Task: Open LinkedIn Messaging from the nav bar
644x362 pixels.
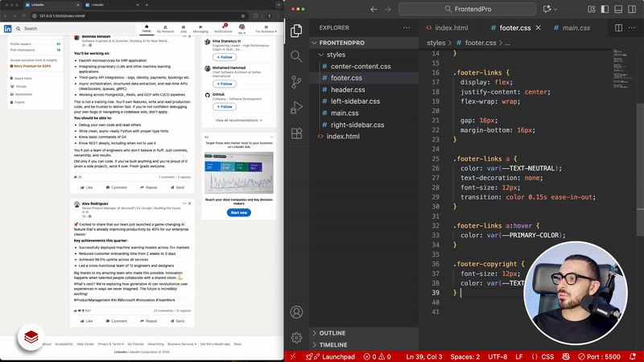Action: [x=200, y=28]
